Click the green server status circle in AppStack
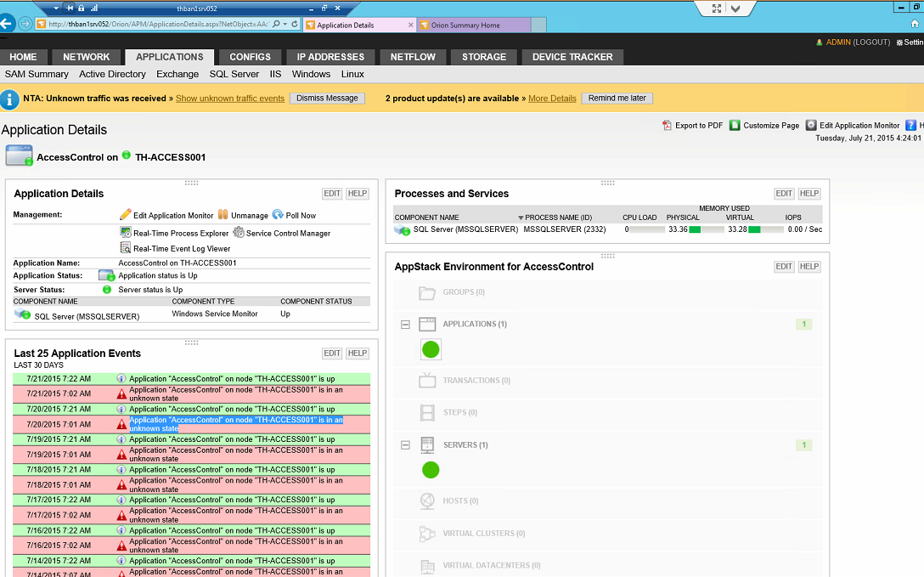Image resolution: width=924 pixels, height=577 pixels. (431, 470)
